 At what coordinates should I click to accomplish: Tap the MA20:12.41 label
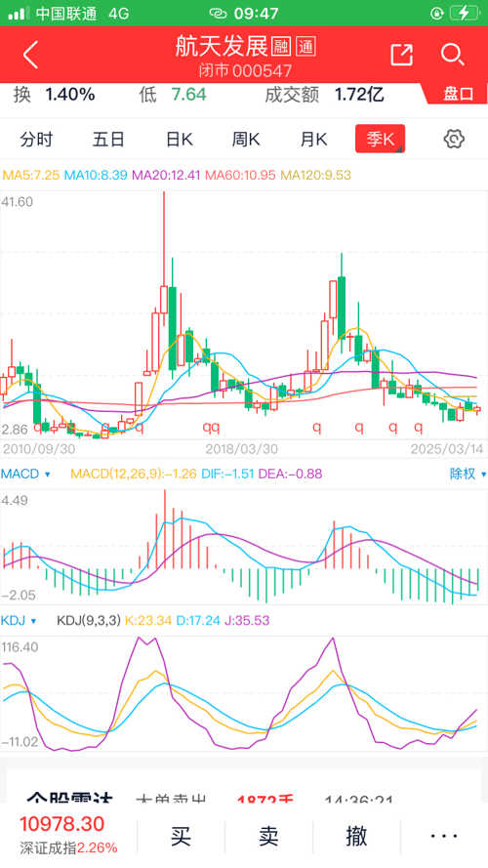167,176
